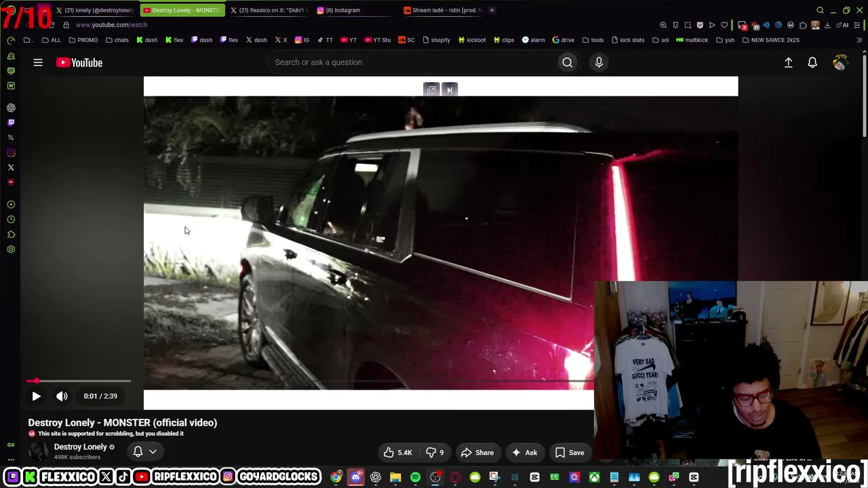Open ChatGPT from the browser sidebar
868x488 pixels.
coord(11,108)
